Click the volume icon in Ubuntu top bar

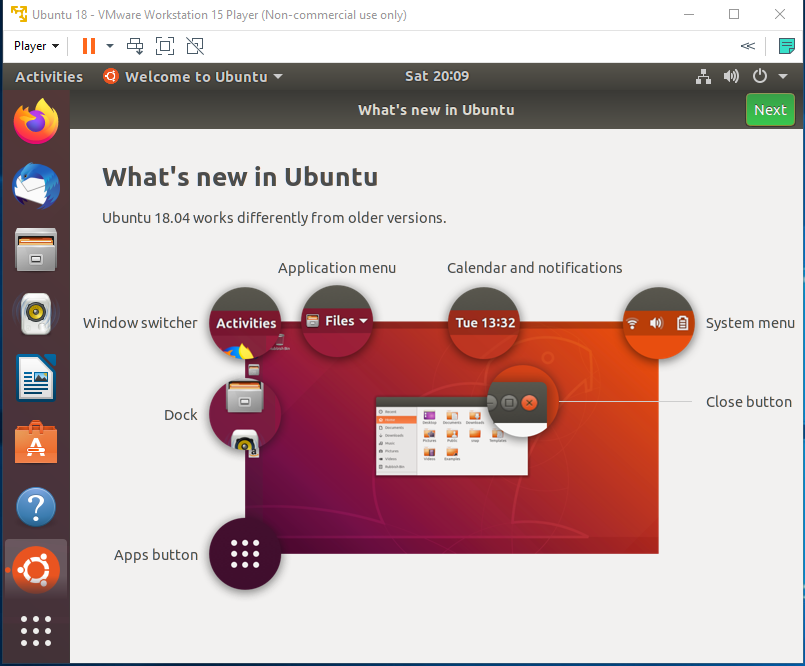pyautogui.click(x=731, y=77)
